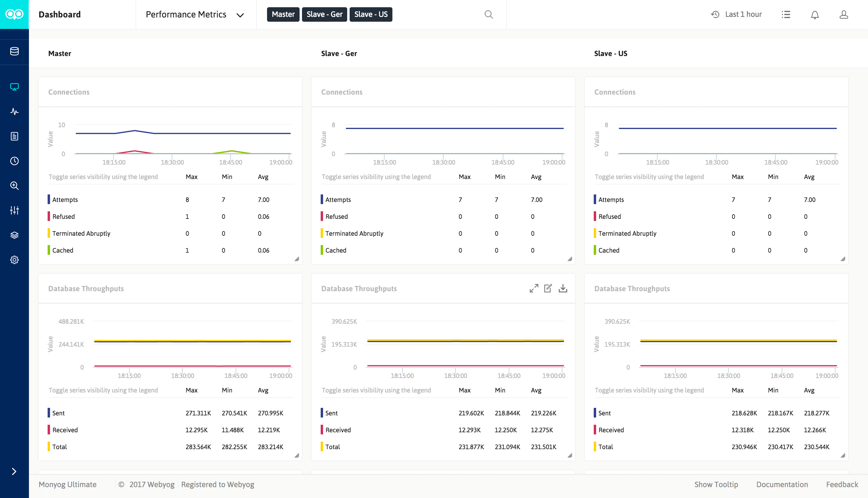Screen dimensions: 868x498
Task: Open the query analyzer magnifier icon
Action: pos(14,186)
